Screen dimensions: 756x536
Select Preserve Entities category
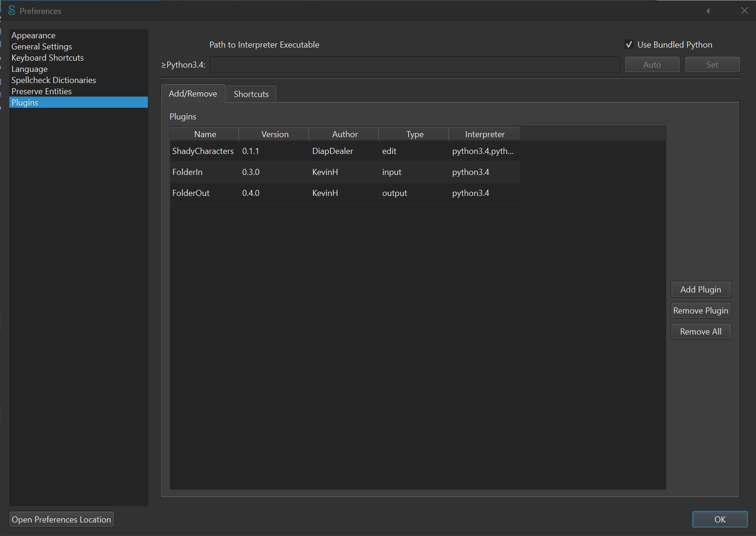click(x=42, y=91)
